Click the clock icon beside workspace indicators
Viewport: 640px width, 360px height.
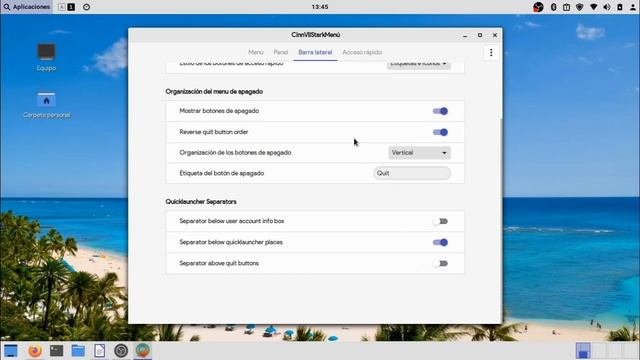coord(87,7)
